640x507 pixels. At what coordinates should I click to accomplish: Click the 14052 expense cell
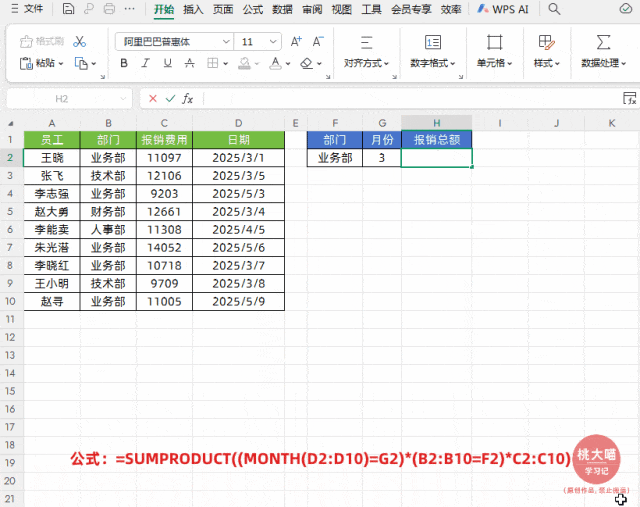tap(164, 247)
